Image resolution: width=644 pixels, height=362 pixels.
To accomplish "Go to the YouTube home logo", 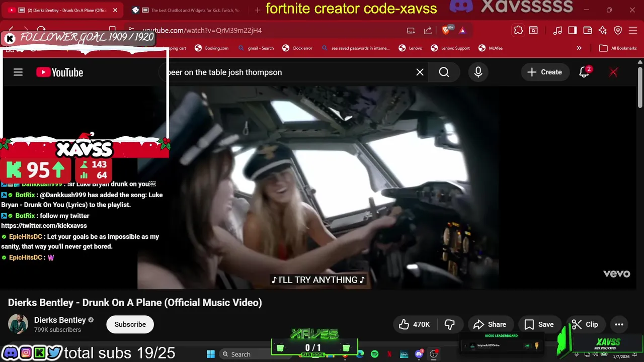I will click(x=59, y=72).
